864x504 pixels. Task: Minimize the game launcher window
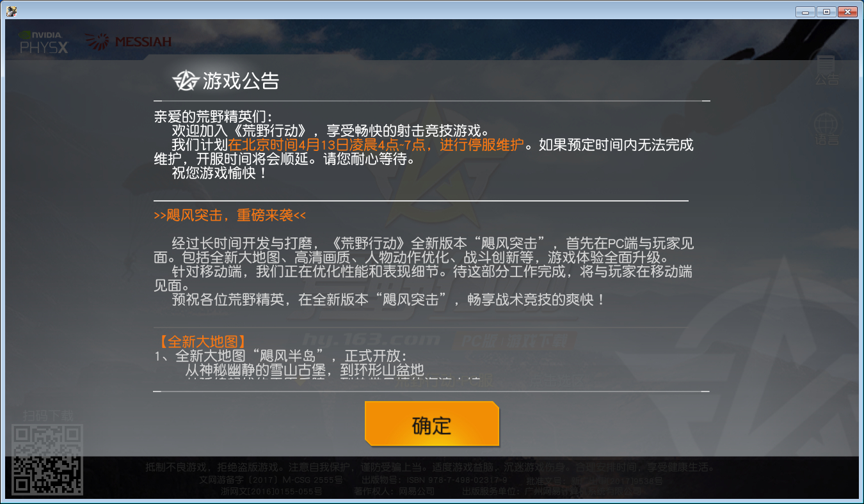[x=805, y=12]
